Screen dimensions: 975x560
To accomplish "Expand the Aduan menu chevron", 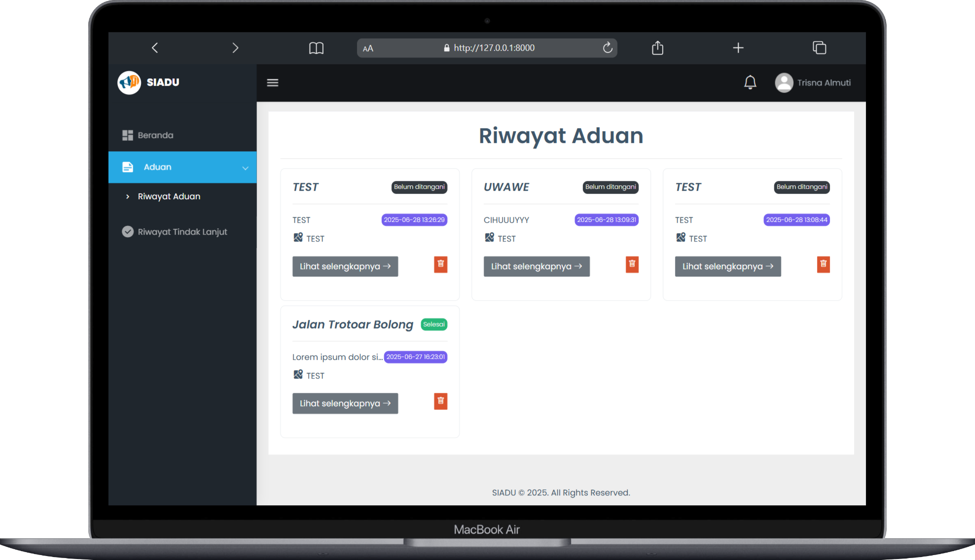I will click(x=245, y=168).
